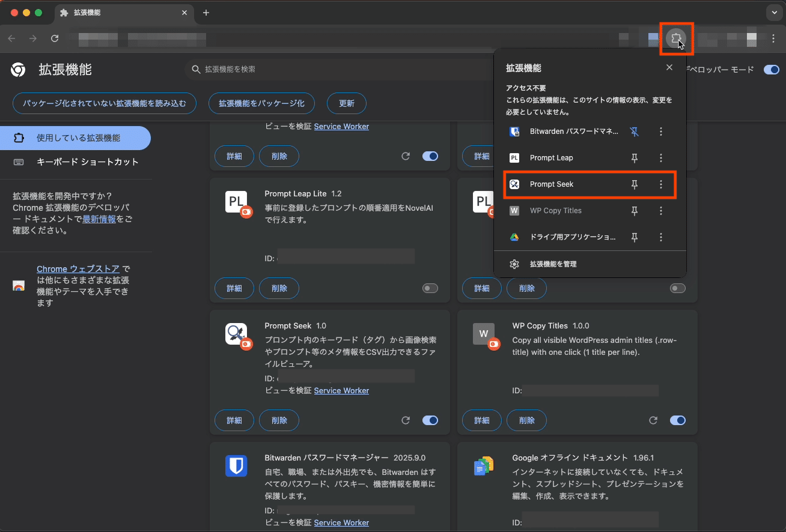Click the Google オフライン ドキュメント card icon
The image size is (786, 532).
pos(484,466)
